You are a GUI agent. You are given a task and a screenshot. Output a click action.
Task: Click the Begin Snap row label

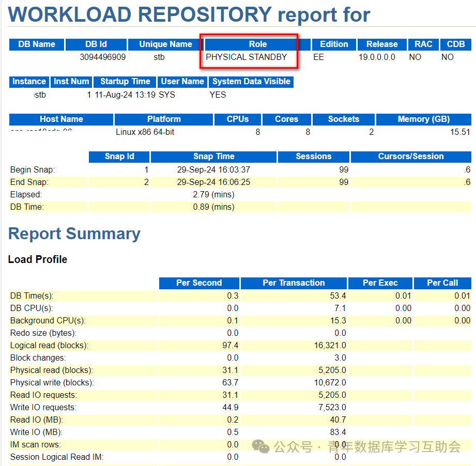coord(33,169)
